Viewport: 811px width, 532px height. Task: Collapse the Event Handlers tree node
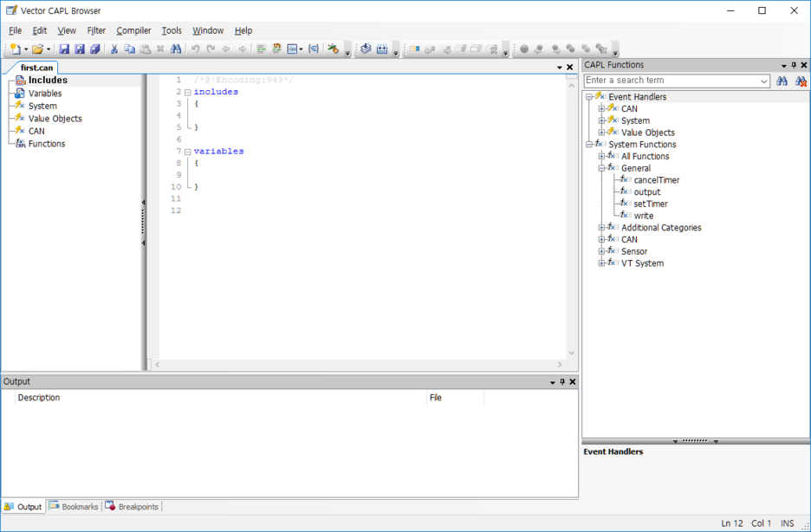(589, 97)
